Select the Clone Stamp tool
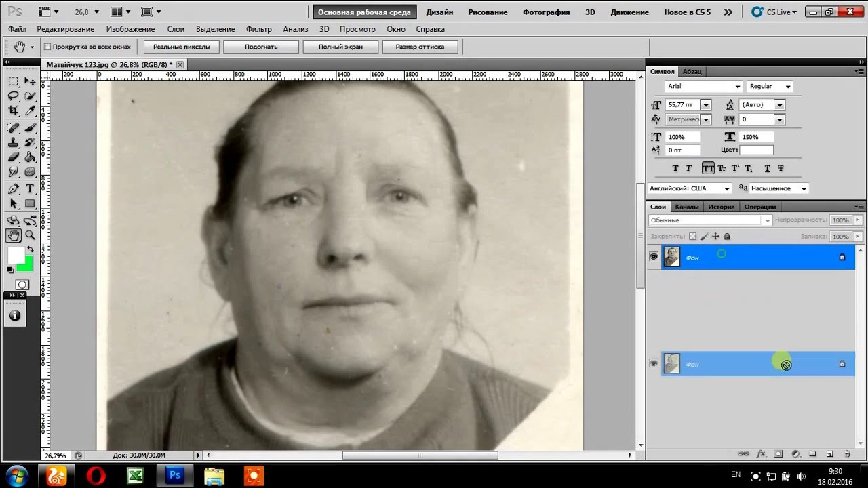Image resolution: width=868 pixels, height=488 pixels. coord(14,143)
